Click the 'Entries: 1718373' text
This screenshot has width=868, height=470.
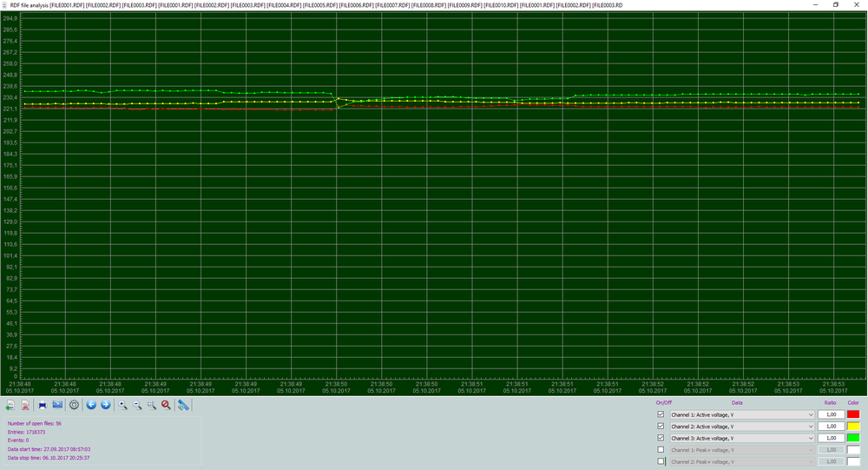(26, 432)
